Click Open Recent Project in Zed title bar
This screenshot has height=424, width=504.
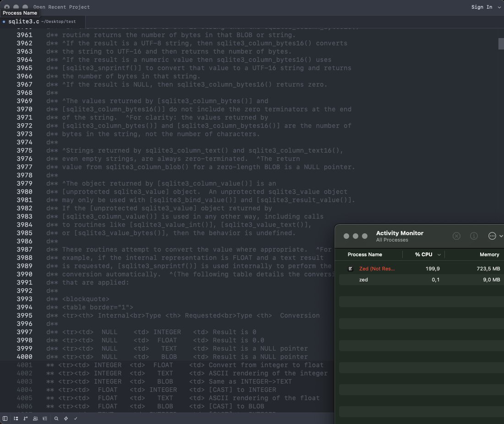click(61, 7)
